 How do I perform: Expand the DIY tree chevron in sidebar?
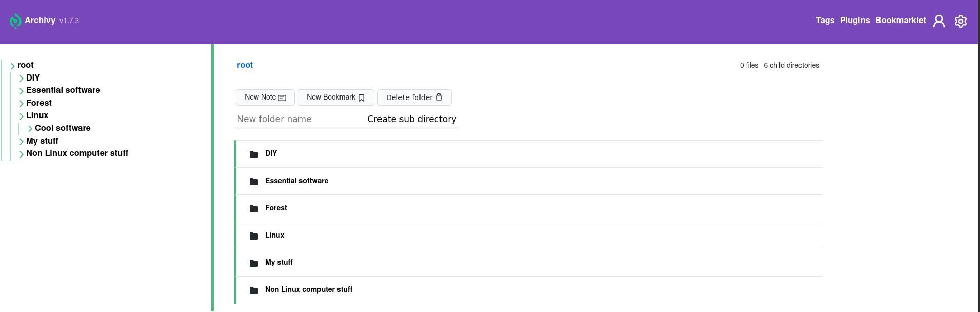tap(22, 78)
